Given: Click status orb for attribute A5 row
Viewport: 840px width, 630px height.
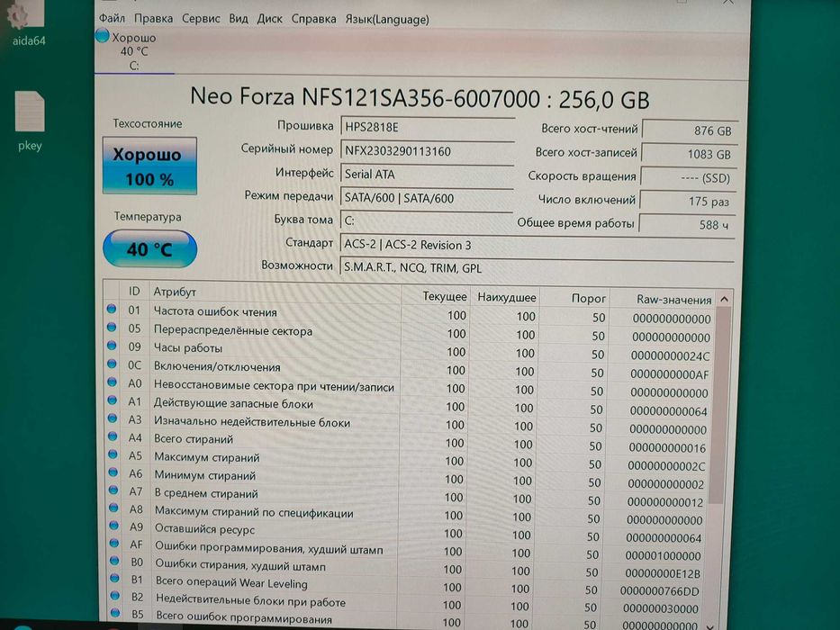Looking at the screenshot, I should (113, 454).
